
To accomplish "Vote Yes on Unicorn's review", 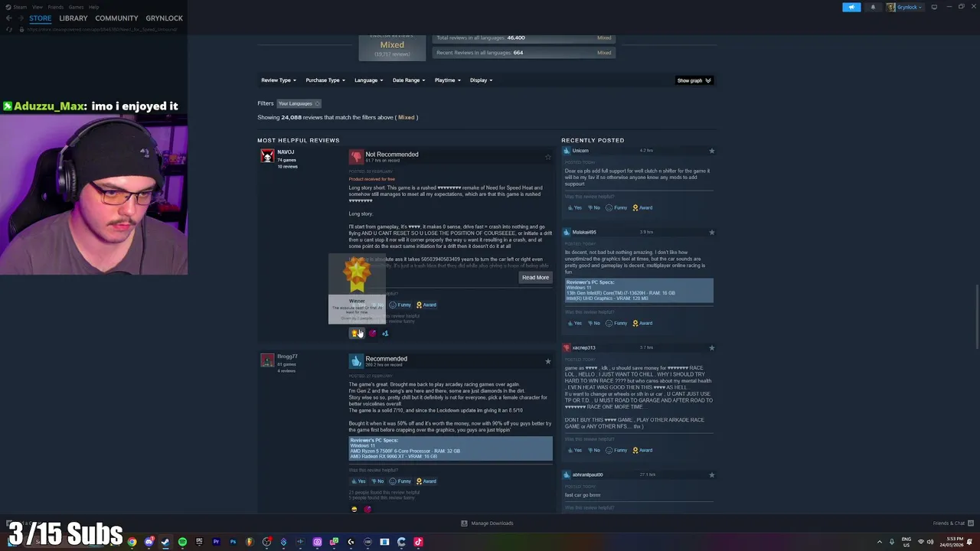I will point(574,207).
